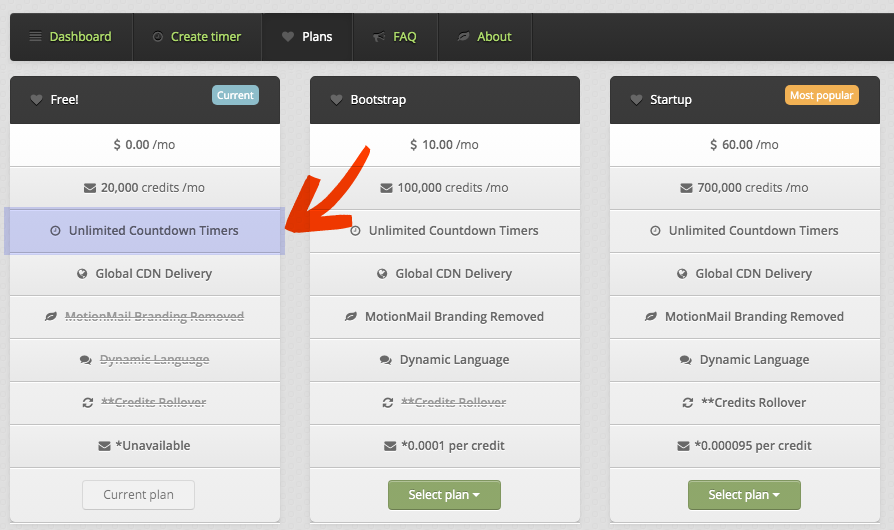Click the blue Current badge

point(235,96)
